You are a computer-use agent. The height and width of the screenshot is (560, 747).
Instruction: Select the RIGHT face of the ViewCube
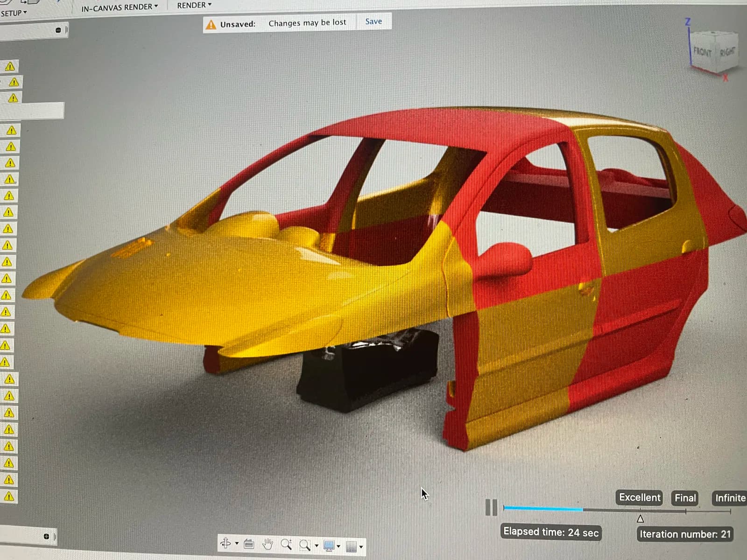tap(727, 51)
